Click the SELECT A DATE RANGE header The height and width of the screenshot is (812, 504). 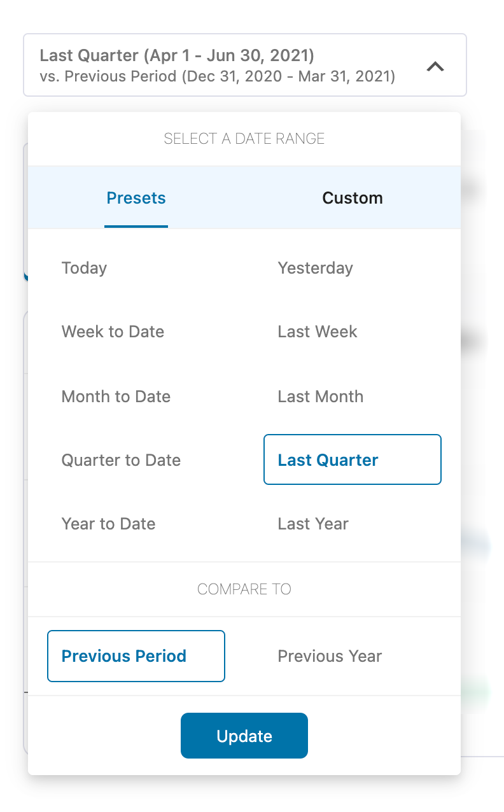click(244, 138)
